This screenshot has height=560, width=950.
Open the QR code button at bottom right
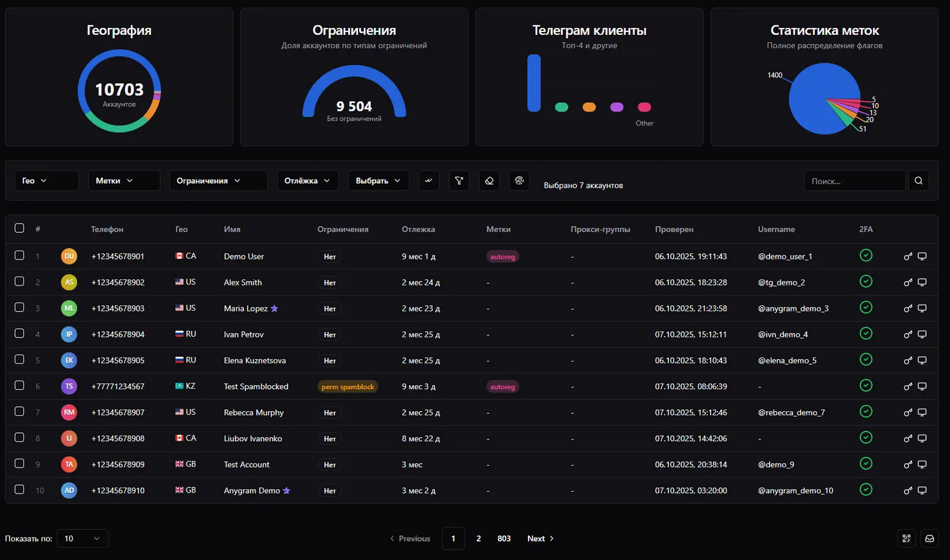(x=906, y=538)
